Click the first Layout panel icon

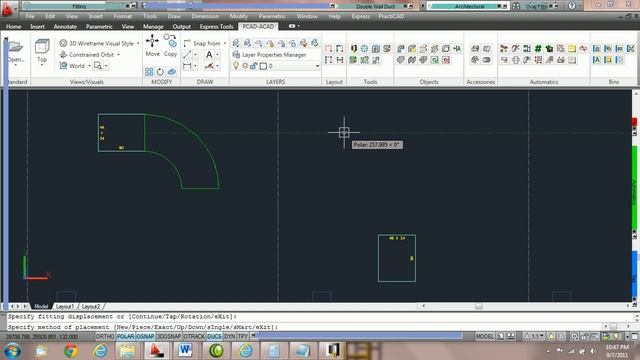tap(329, 49)
